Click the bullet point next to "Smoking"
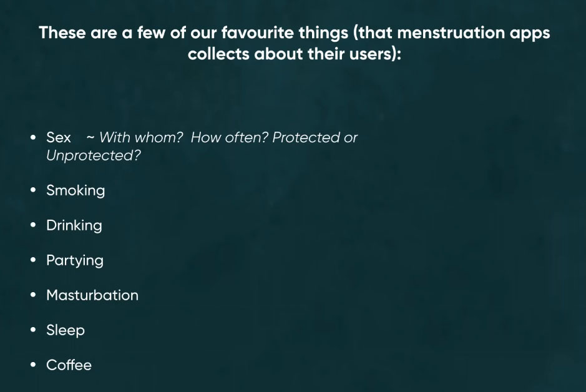This screenshot has width=586, height=392. tap(33, 190)
